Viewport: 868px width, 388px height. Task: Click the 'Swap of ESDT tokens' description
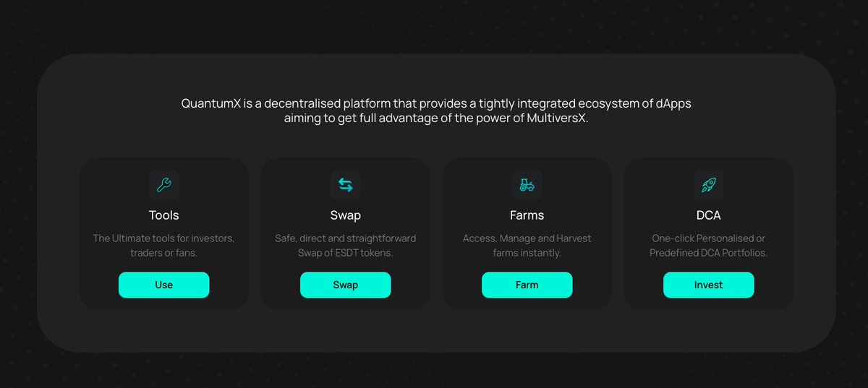[x=346, y=246]
